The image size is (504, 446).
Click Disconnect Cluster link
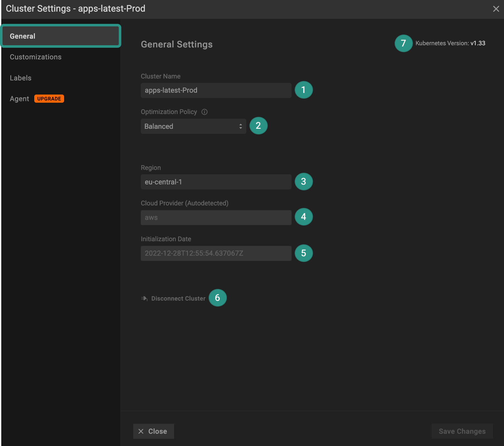(x=178, y=298)
